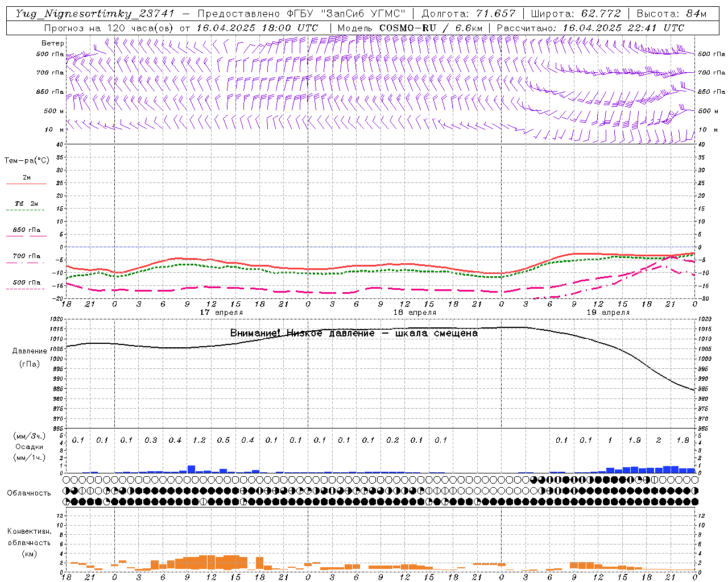Click the line sample under the 700 гПа temperature legend
Image resolution: width=728 pixels, height=582 pixels.
pyautogui.click(x=26, y=263)
